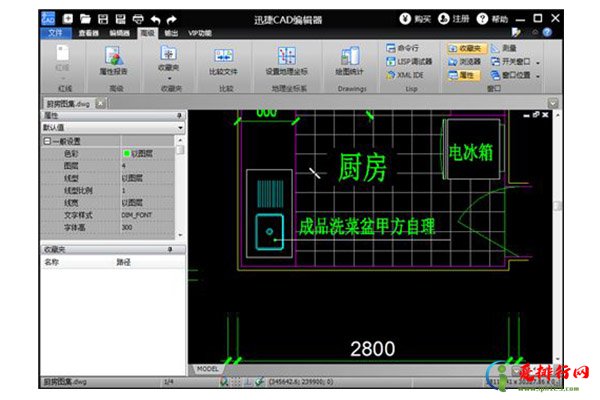Click the print icon in quick access toolbar
This screenshot has height=400, width=600.
(138, 19)
